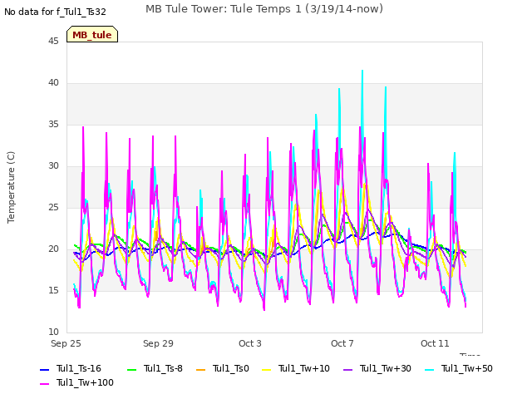532x399 pixels.
Task: Click the Oct 11 x-axis tick label
Action: pos(435,343)
